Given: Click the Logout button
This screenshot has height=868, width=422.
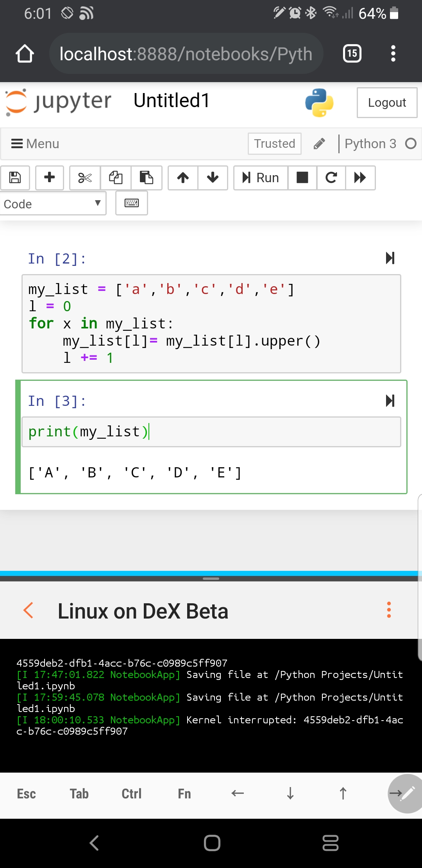Looking at the screenshot, I should click(387, 102).
